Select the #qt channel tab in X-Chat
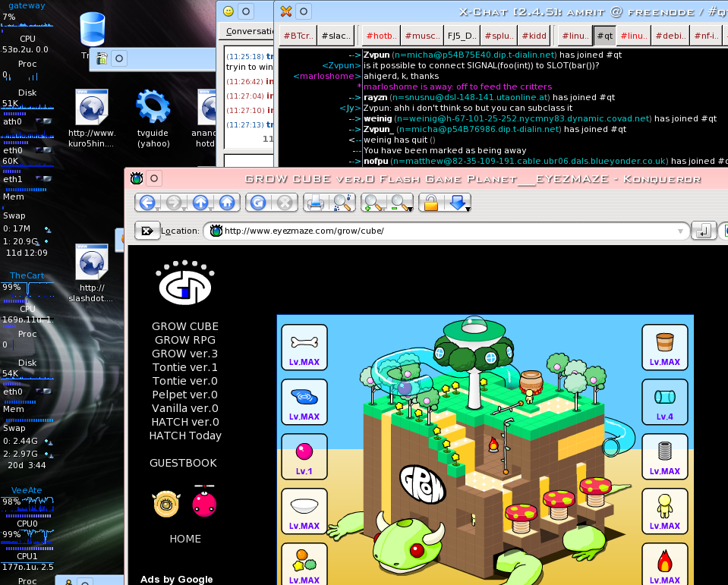This screenshot has height=585, width=728. [605, 36]
